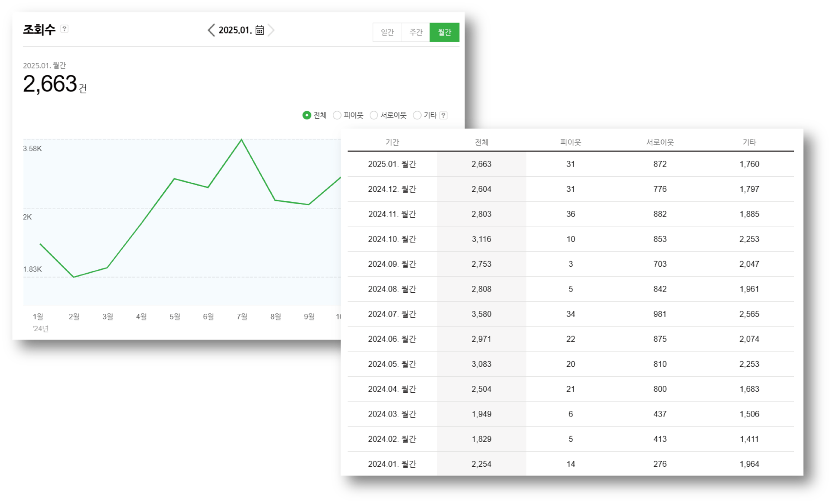The height and width of the screenshot is (504, 832).
Task: Click the 2월 lowest point on chart
Action: 74,277
